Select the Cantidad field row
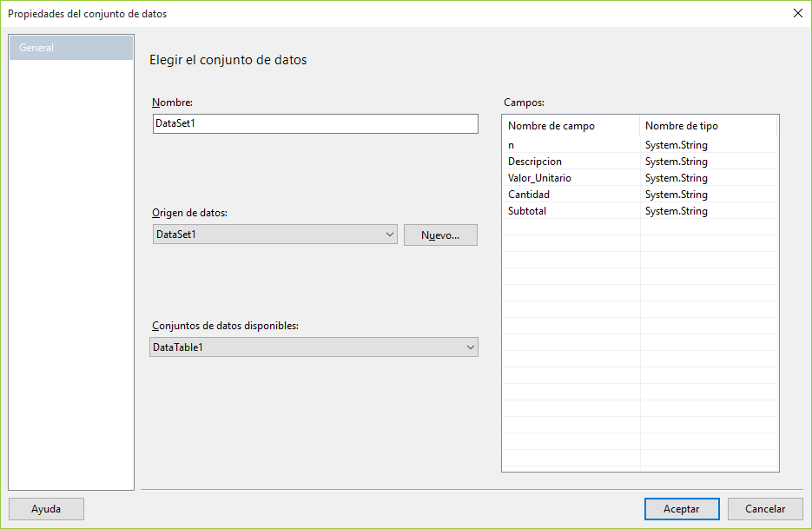The height and width of the screenshot is (529, 812). [556, 194]
